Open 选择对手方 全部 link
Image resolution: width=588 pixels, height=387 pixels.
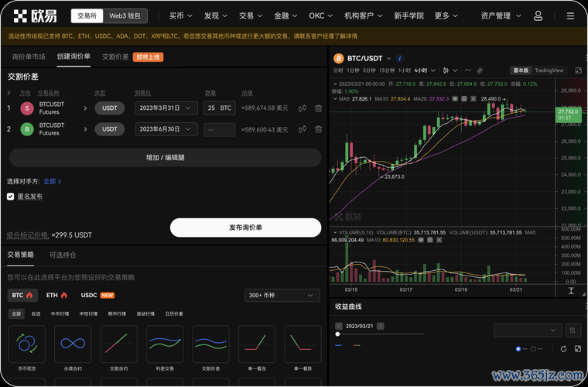coord(52,181)
